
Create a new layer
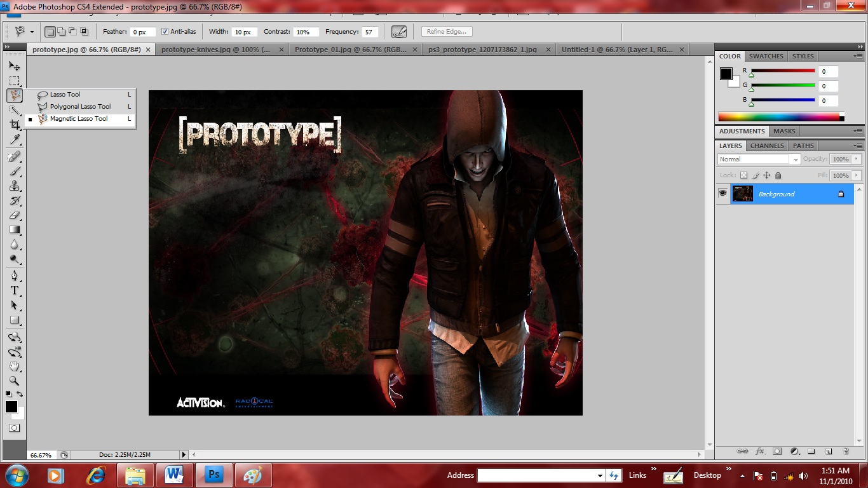[x=829, y=451]
